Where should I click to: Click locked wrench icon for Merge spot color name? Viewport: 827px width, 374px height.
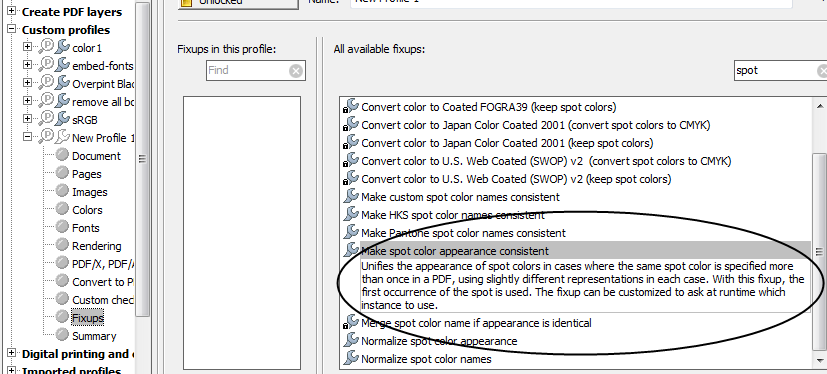point(350,322)
